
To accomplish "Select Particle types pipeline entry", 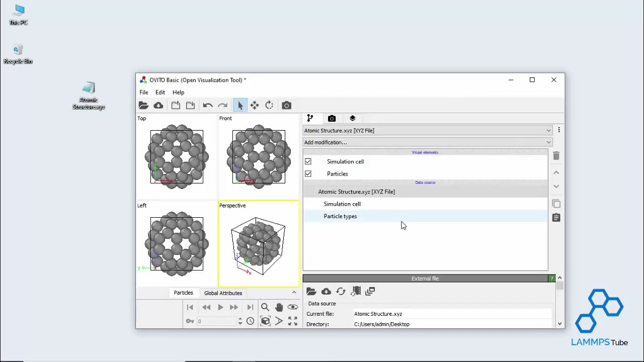I will click(x=425, y=216).
